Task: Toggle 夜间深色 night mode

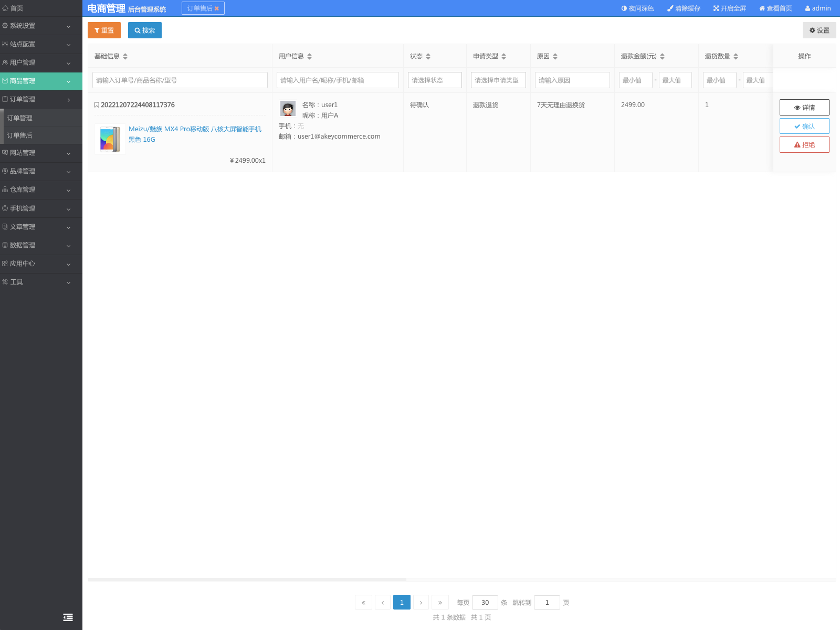Action: click(637, 8)
